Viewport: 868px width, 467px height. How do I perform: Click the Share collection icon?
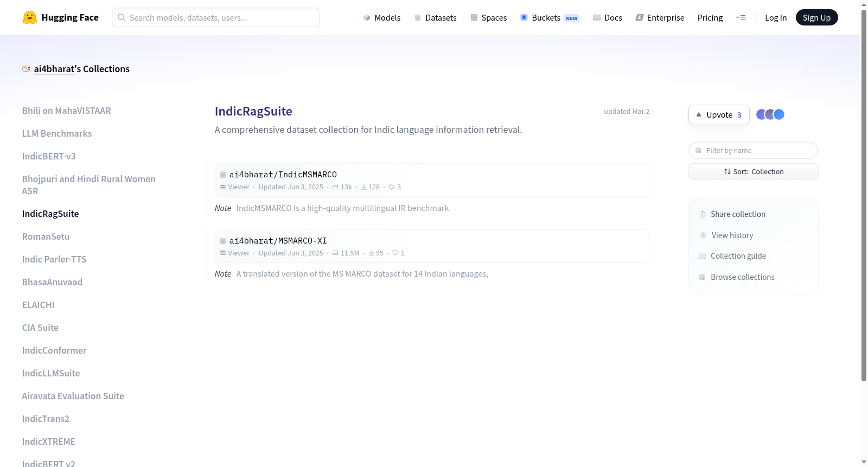[x=703, y=214]
